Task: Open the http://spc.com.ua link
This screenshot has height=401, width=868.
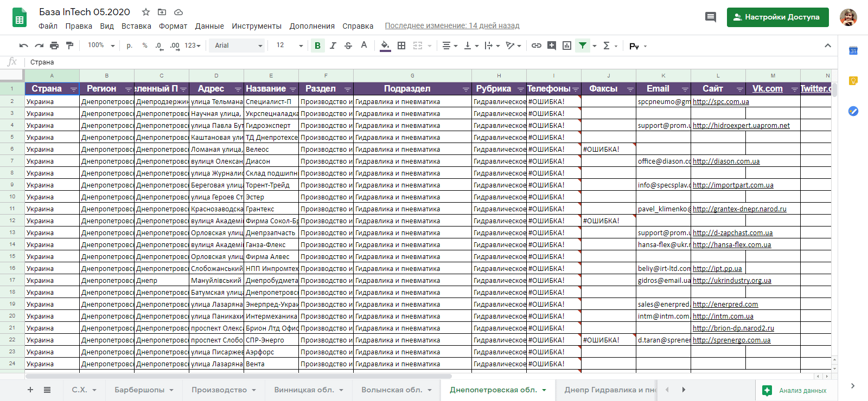Action: (x=720, y=101)
